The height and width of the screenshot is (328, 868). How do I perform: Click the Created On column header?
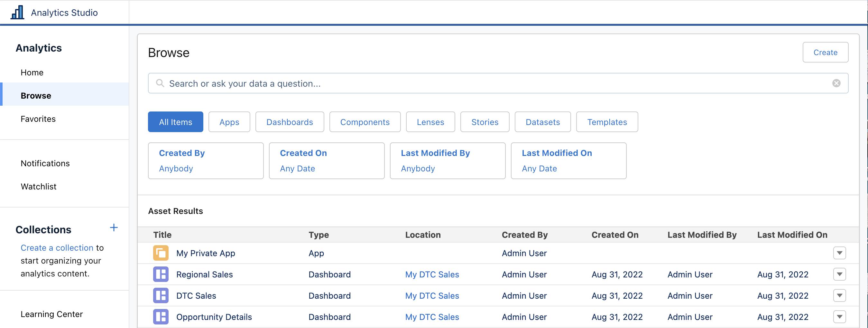pyautogui.click(x=615, y=235)
